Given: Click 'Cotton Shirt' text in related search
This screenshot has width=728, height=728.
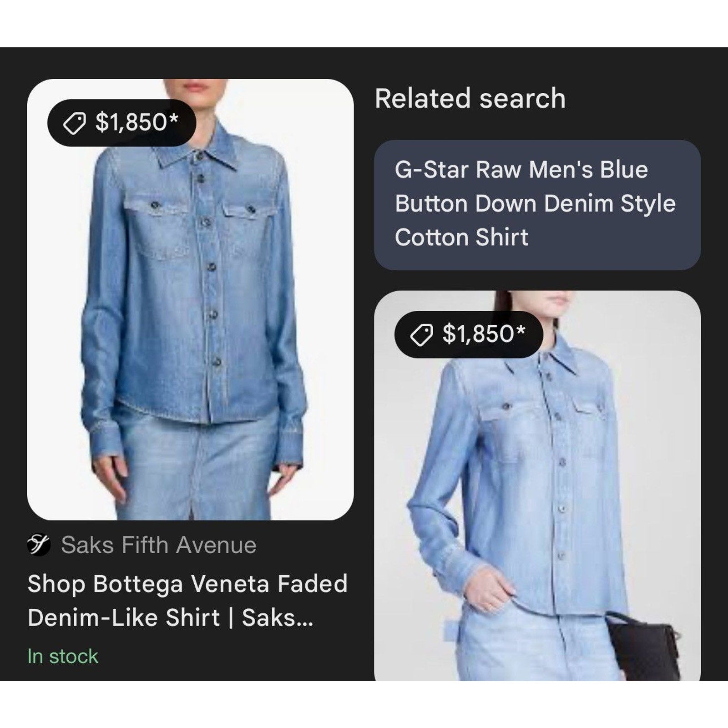Looking at the screenshot, I should click(x=461, y=237).
